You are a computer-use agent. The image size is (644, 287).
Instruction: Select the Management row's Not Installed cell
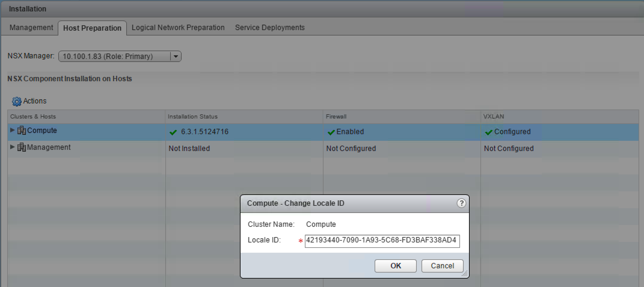(189, 149)
